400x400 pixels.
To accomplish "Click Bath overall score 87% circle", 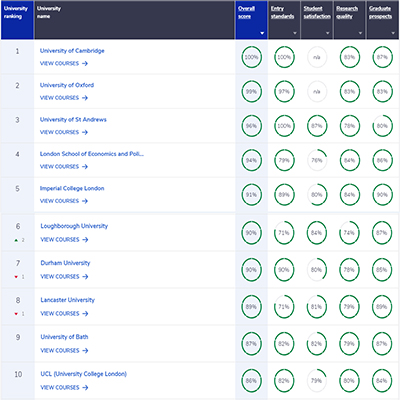I will [x=251, y=344].
